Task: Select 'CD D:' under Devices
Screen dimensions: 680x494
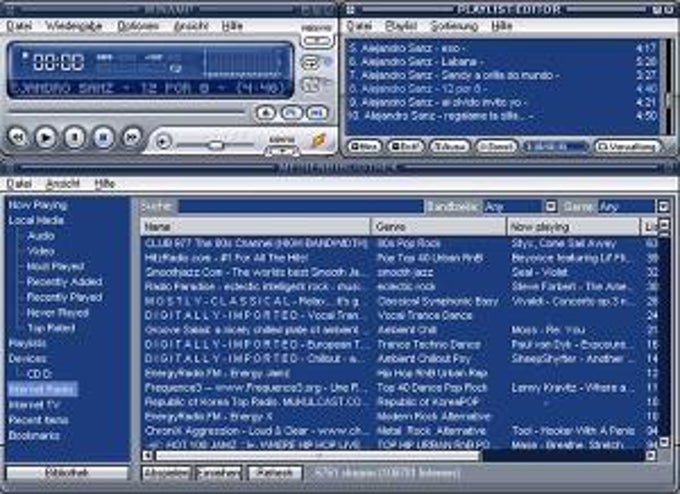Action: tap(39, 374)
